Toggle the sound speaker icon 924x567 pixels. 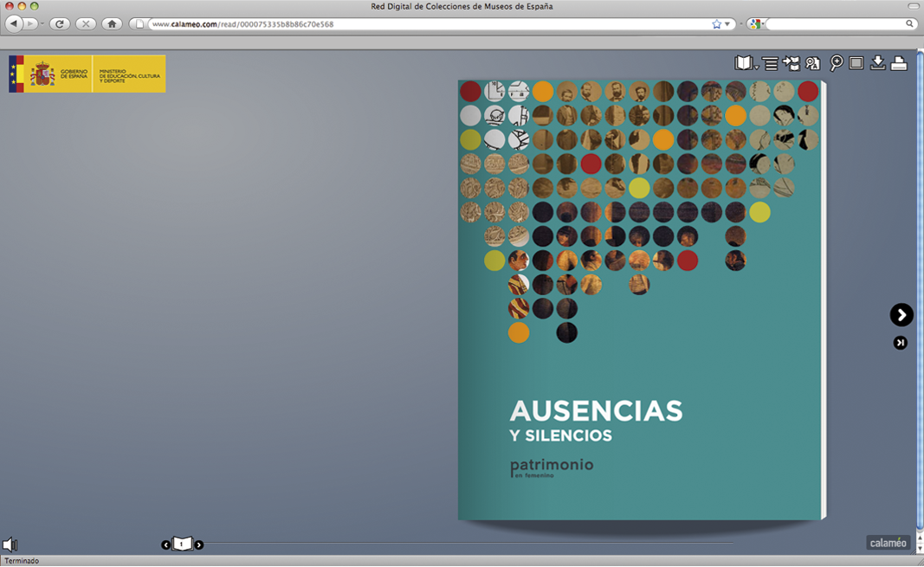(x=10, y=544)
